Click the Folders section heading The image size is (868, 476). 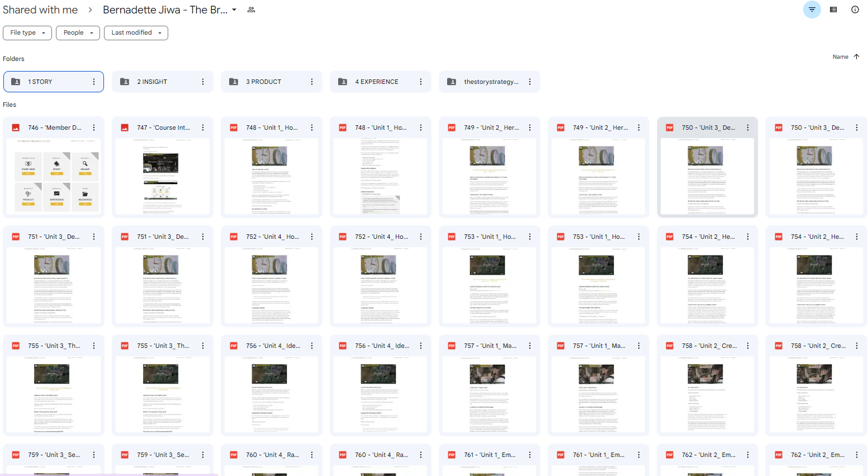13,59
